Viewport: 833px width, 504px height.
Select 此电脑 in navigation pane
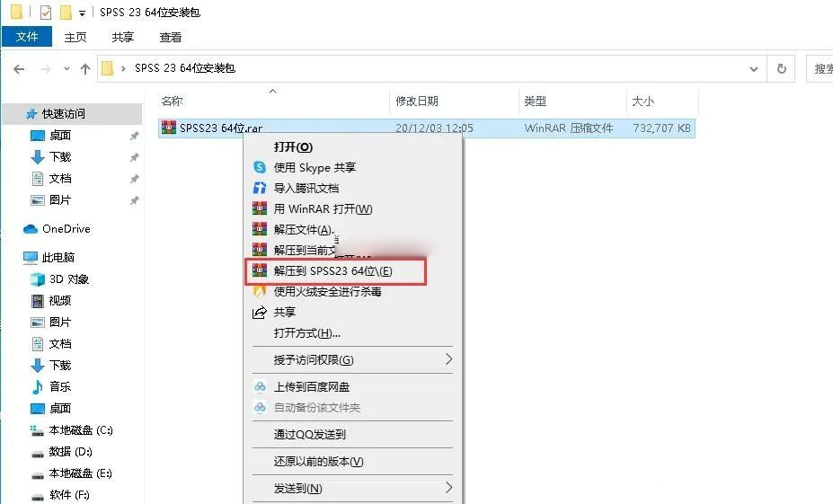click(x=58, y=258)
